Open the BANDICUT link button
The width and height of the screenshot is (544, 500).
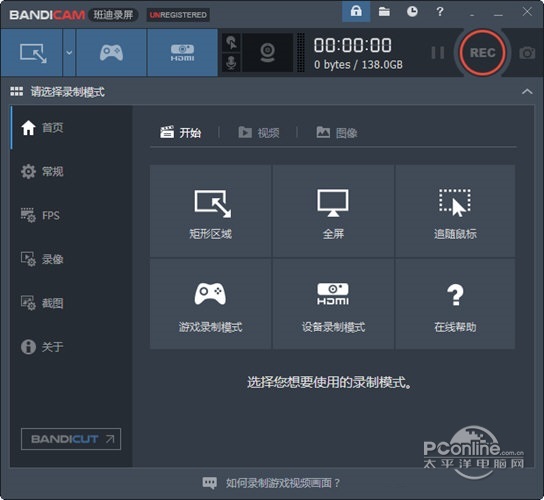point(71,439)
